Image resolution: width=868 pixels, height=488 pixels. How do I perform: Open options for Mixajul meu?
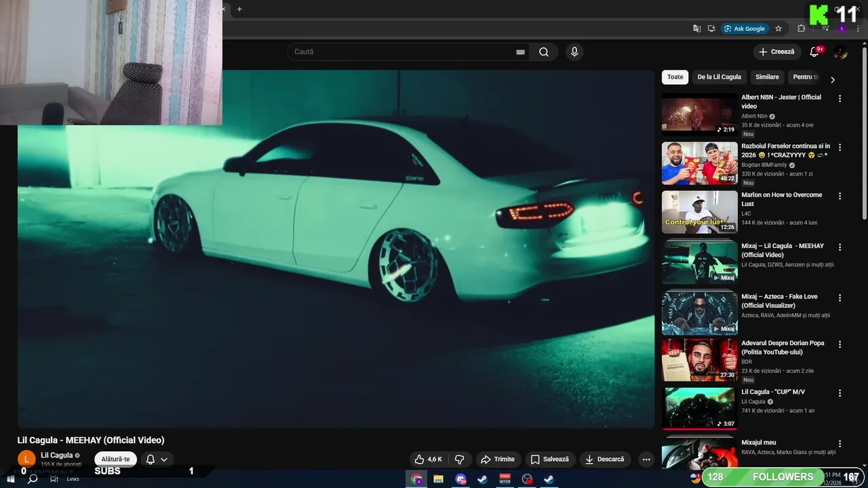(840, 444)
